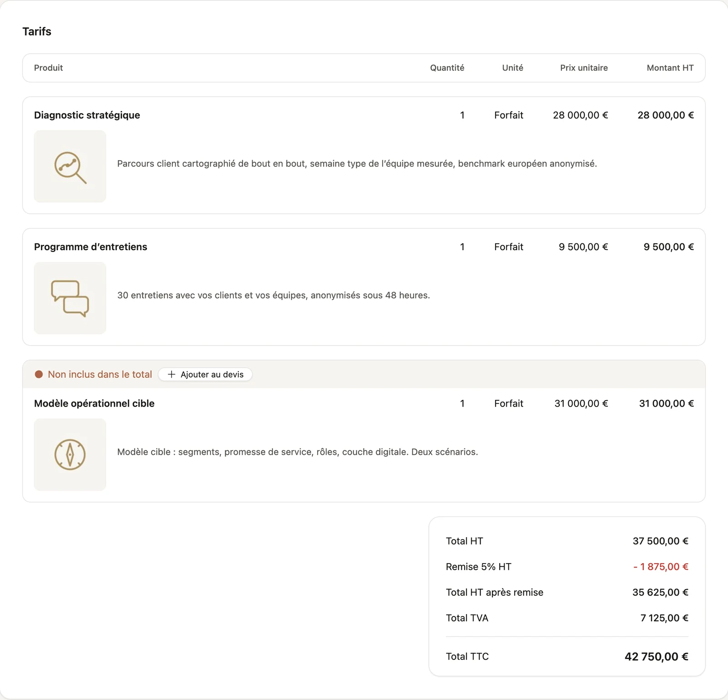Add Modèle opérationnel cible via Ajouter au devis
This screenshot has height=700, width=728.
[205, 374]
